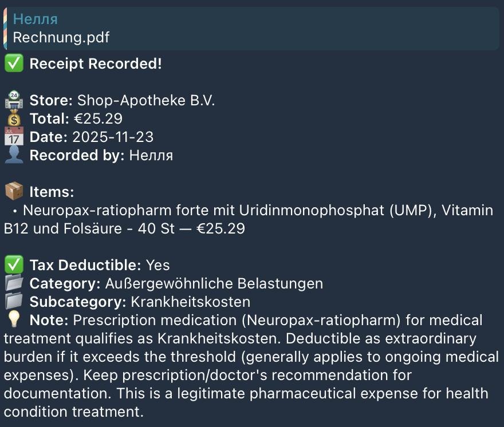Click the green checkmark beside Receipt Recorded
Screen dimensions: 504x427
pyautogui.click(x=14, y=64)
